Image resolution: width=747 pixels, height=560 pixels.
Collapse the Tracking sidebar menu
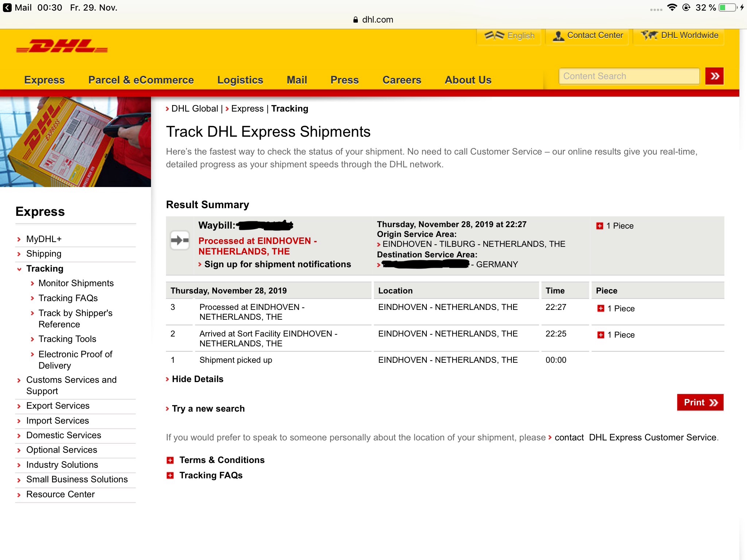click(19, 269)
